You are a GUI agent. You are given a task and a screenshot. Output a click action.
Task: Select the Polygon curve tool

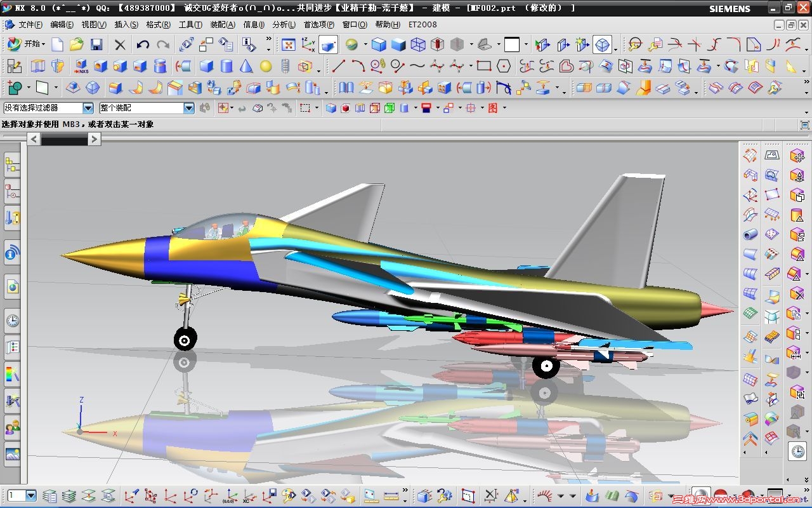[x=504, y=66]
